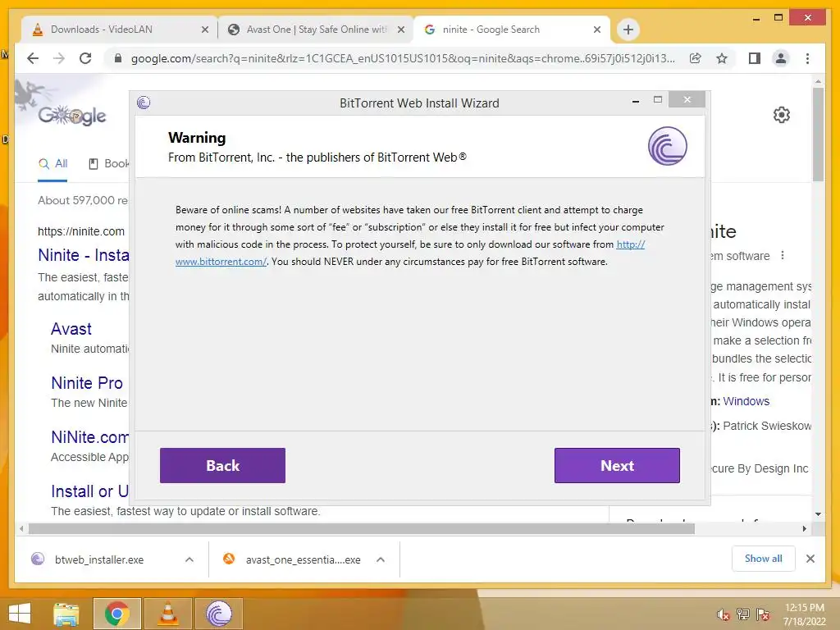Click scroll down arrow on vertical scrollbar
The image size is (840, 630).
[818, 514]
